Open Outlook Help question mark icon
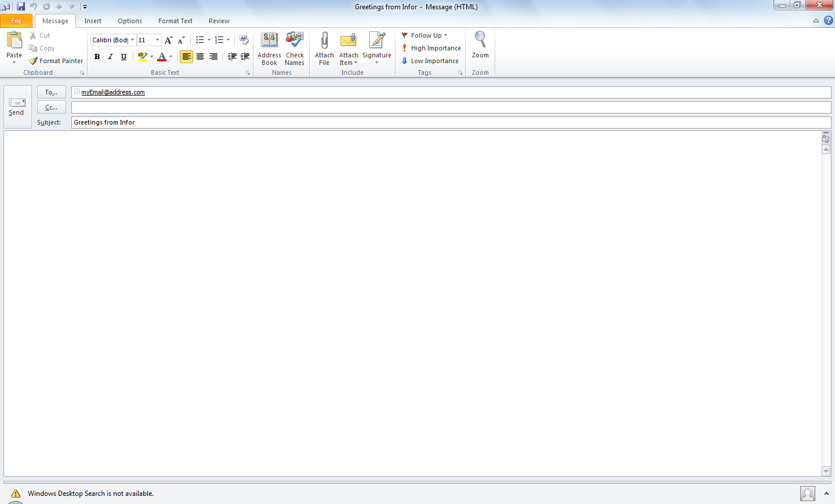Viewport: 835px width, 504px height. coord(829,20)
